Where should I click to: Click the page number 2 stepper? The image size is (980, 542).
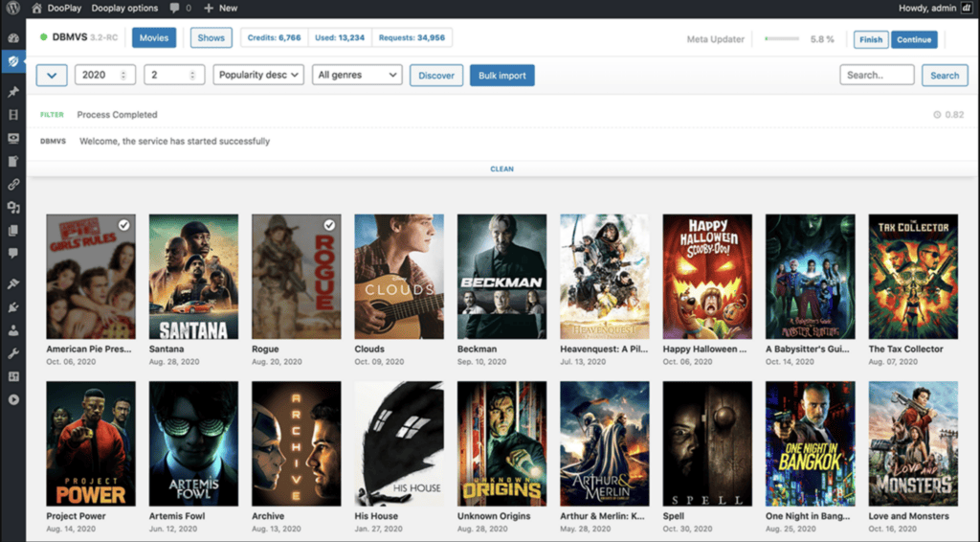click(174, 75)
